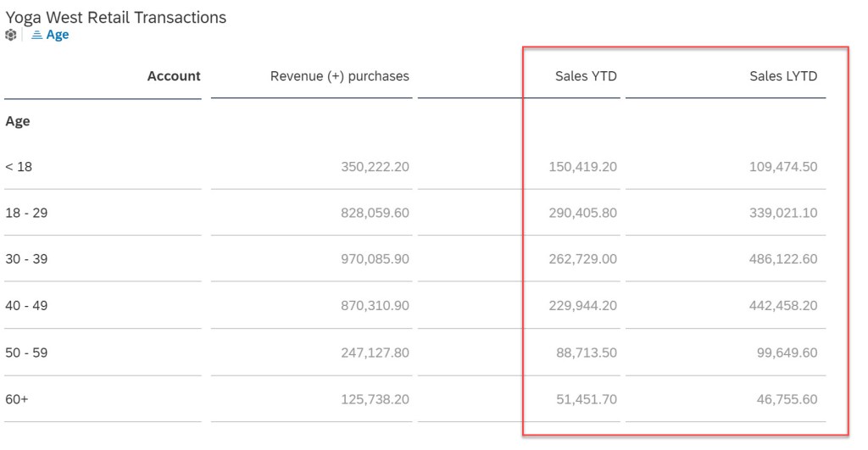This screenshot has height=450, width=868.
Task: Select the < 18 age row label
Action: pos(19,167)
